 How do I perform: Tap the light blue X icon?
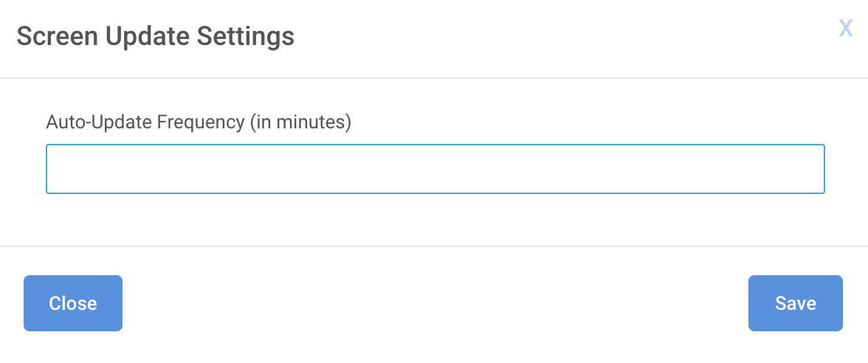[x=845, y=28]
